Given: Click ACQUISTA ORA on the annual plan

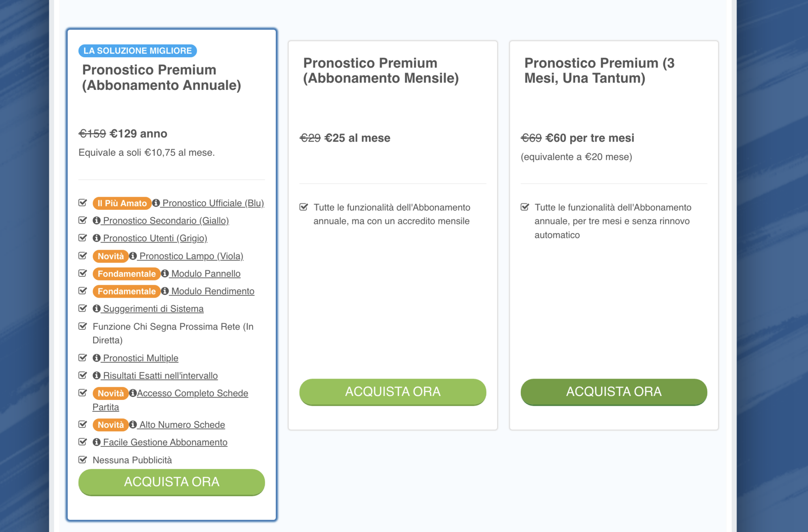Looking at the screenshot, I should 171,482.
